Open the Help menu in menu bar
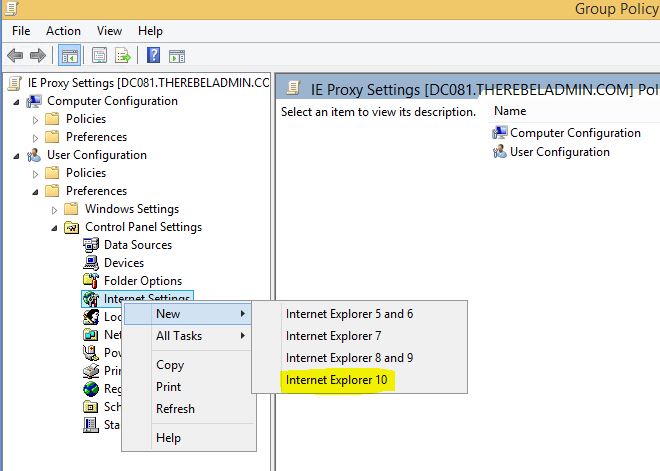Screen dimensions: 660x471 click(x=150, y=31)
